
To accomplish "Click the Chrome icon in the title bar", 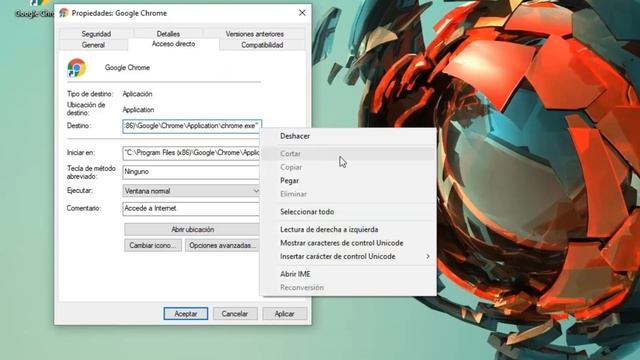I will coord(64,13).
